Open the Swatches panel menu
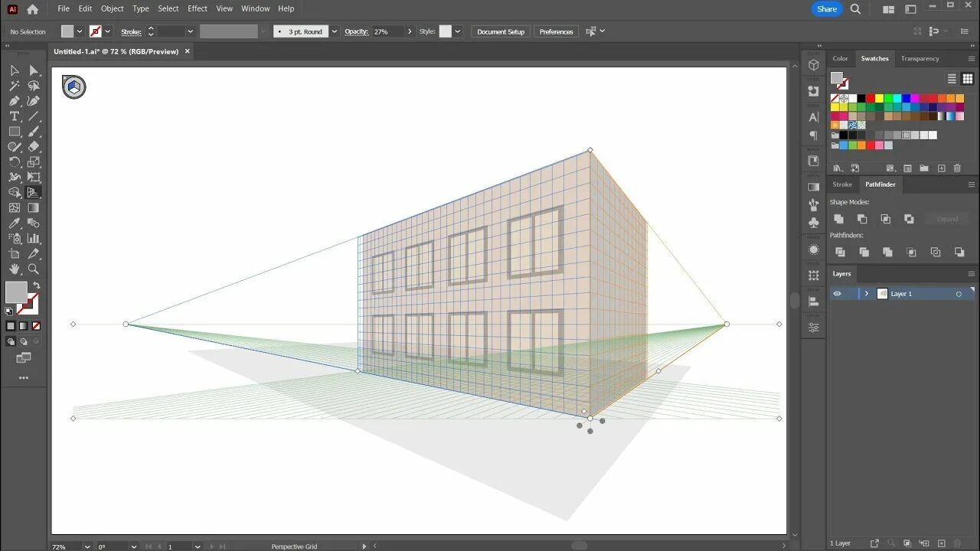 (972, 58)
